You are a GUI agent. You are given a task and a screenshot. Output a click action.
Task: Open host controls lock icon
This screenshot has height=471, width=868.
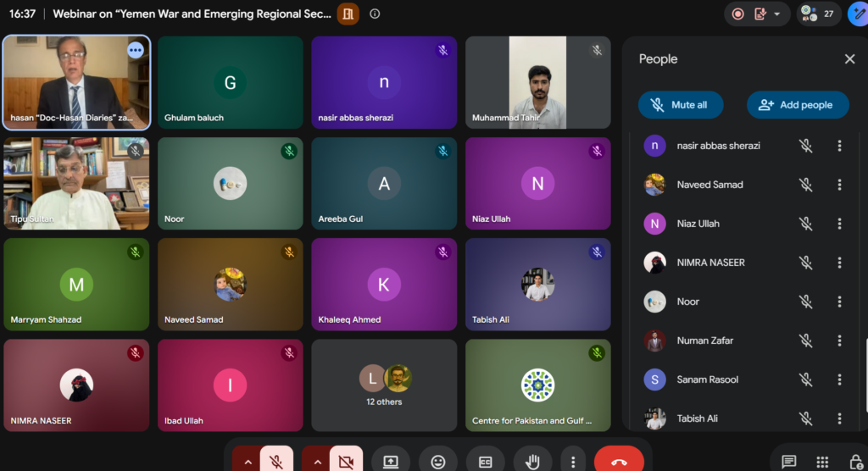coord(856,461)
